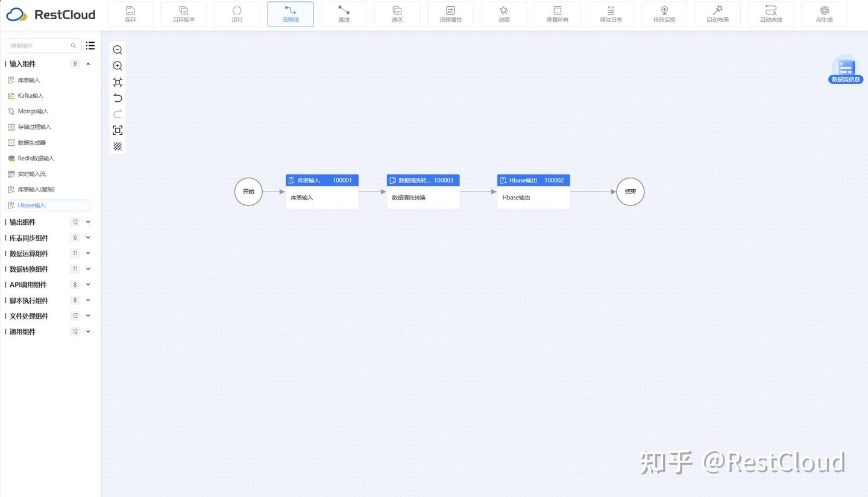Image resolution: width=868 pixels, height=497 pixels.
Task: Click the 搜索组件 search field
Action: [39, 46]
